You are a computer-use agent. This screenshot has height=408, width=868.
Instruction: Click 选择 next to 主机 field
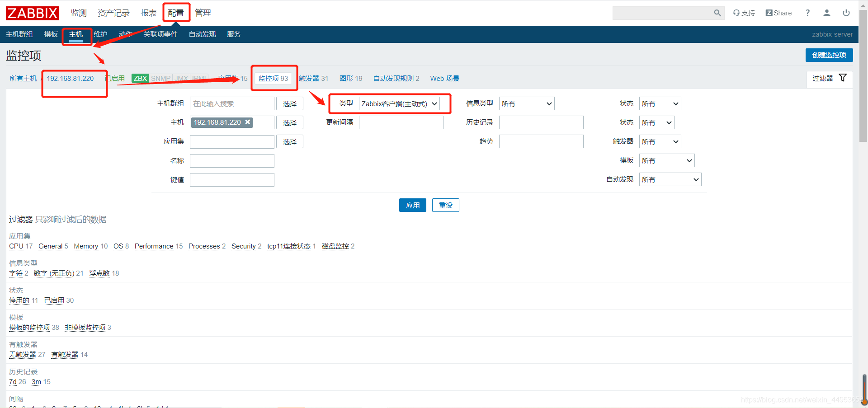click(x=290, y=122)
